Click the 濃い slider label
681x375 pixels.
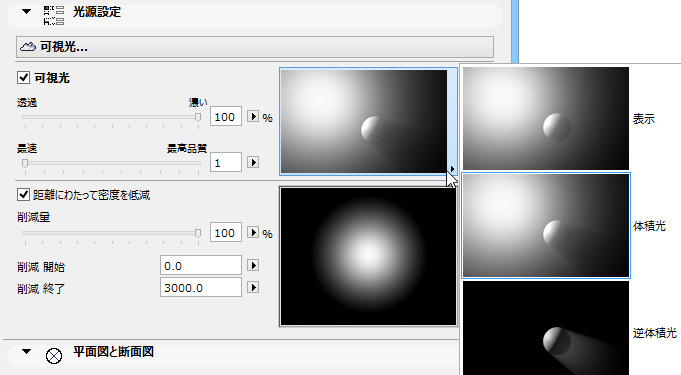(198, 103)
